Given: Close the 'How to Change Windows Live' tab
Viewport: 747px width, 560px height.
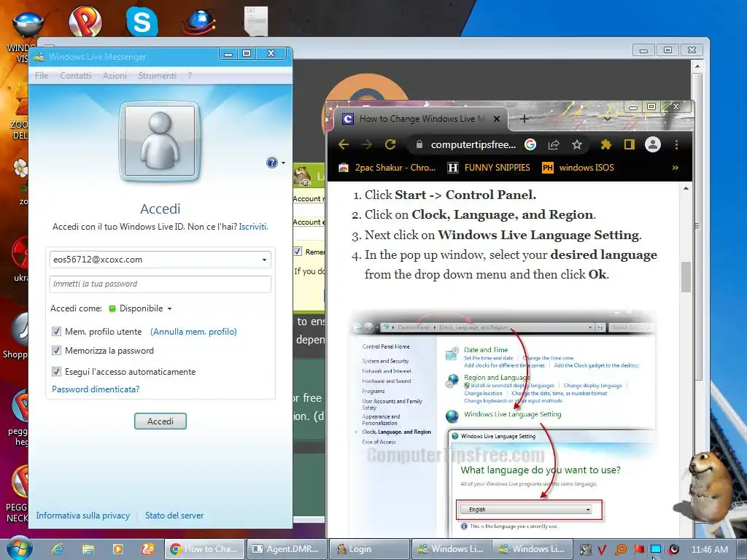Looking at the screenshot, I should coord(496,119).
